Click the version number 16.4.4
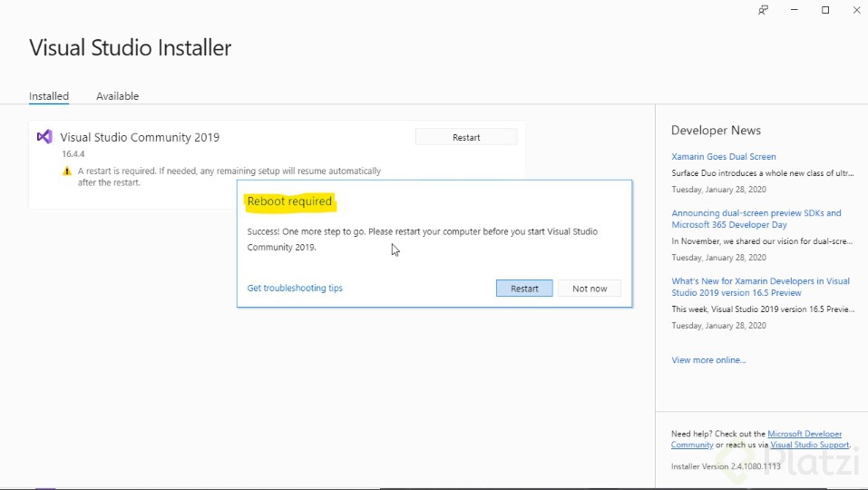Viewport: 868px width, 490px height. 73,154
